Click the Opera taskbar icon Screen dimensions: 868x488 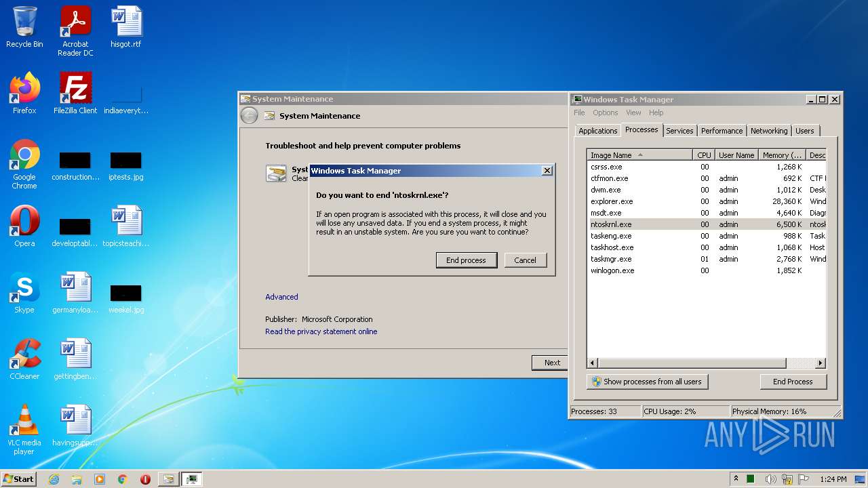[x=145, y=479]
